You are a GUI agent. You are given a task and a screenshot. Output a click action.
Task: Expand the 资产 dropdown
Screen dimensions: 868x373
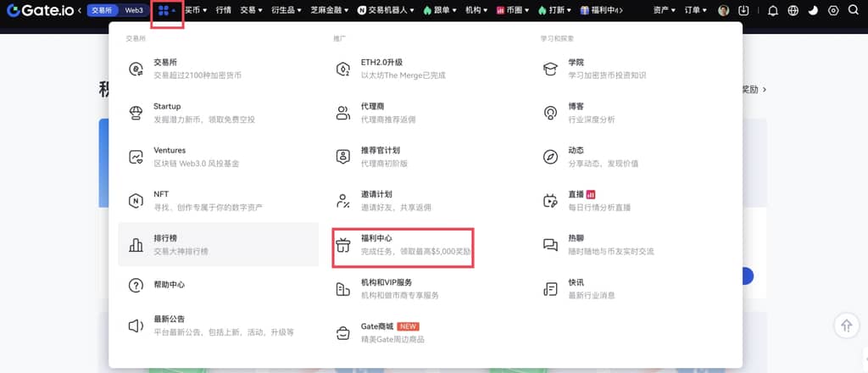click(665, 10)
